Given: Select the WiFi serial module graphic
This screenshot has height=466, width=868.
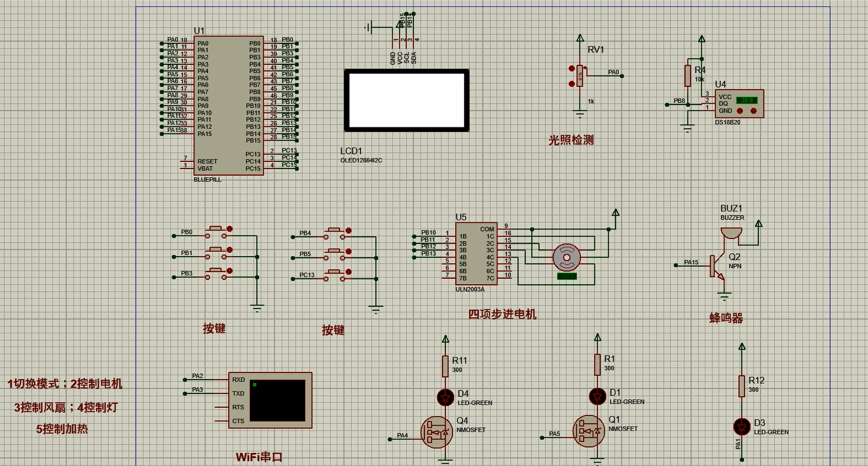Looking at the screenshot, I should click(x=277, y=402).
